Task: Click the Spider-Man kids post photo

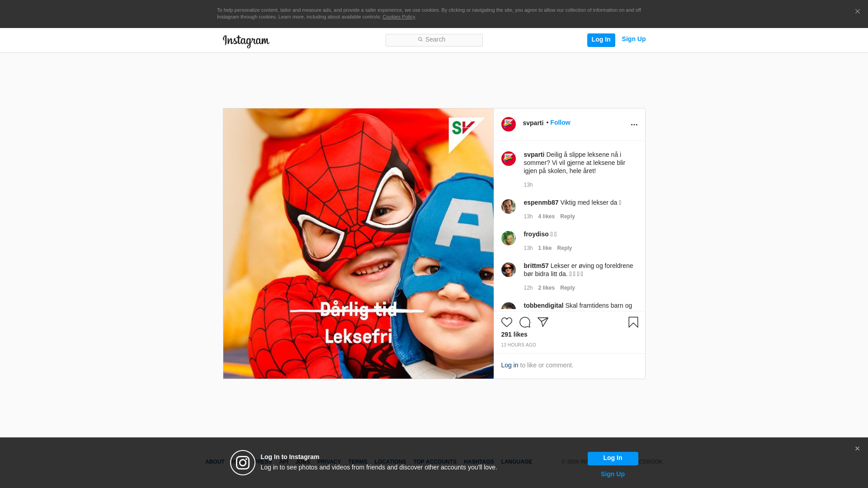Action: pyautogui.click(x=358, y=244)
